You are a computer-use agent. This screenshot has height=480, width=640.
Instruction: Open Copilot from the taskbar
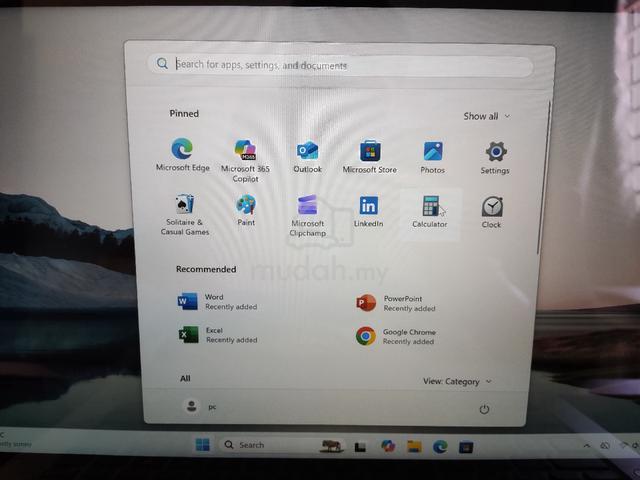pos(387,446)
